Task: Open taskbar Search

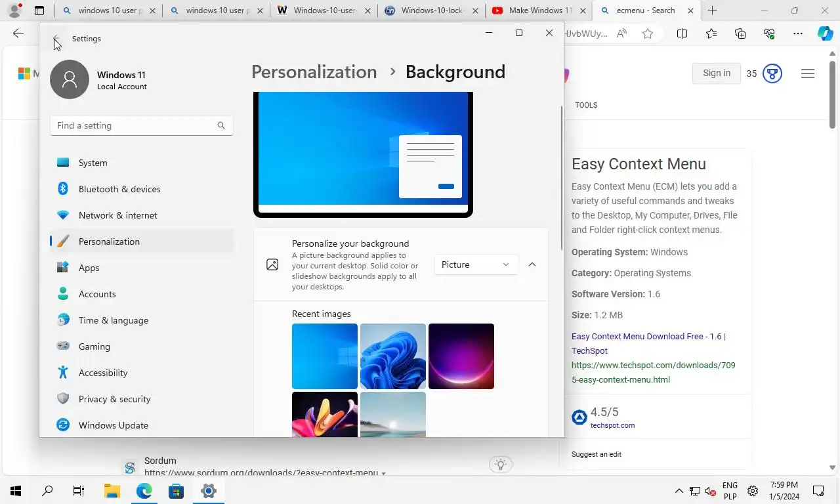Action: coord(47,491)
